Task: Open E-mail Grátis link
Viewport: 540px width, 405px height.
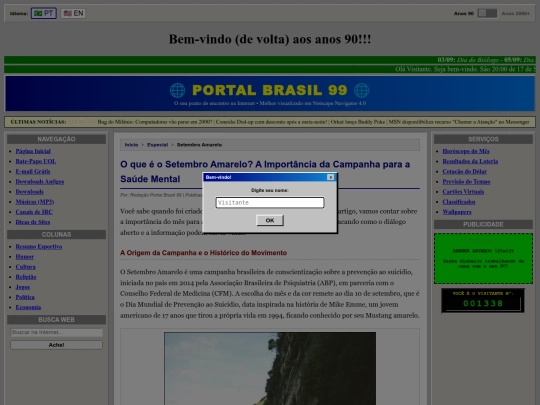Action: [x=33, y=172]
